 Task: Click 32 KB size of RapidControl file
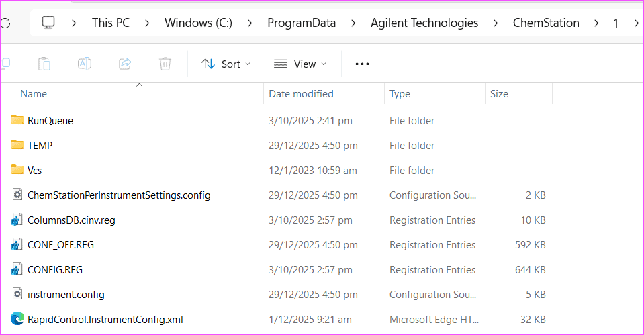533,320
